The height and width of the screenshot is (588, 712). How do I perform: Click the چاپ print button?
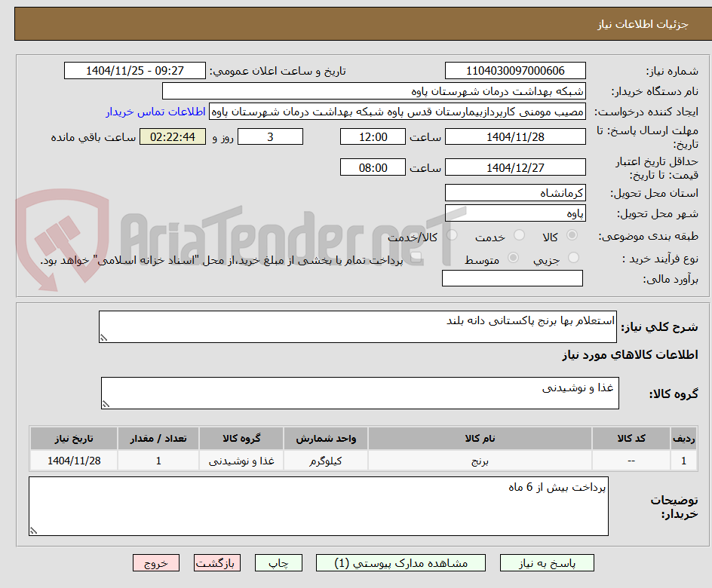(x=278, y=563)
